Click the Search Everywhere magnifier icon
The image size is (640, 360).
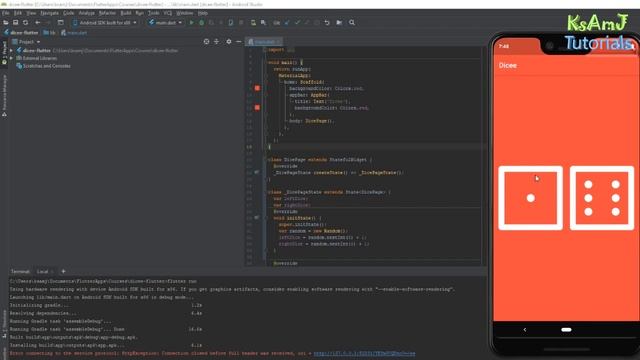click(x=352, y=23)
